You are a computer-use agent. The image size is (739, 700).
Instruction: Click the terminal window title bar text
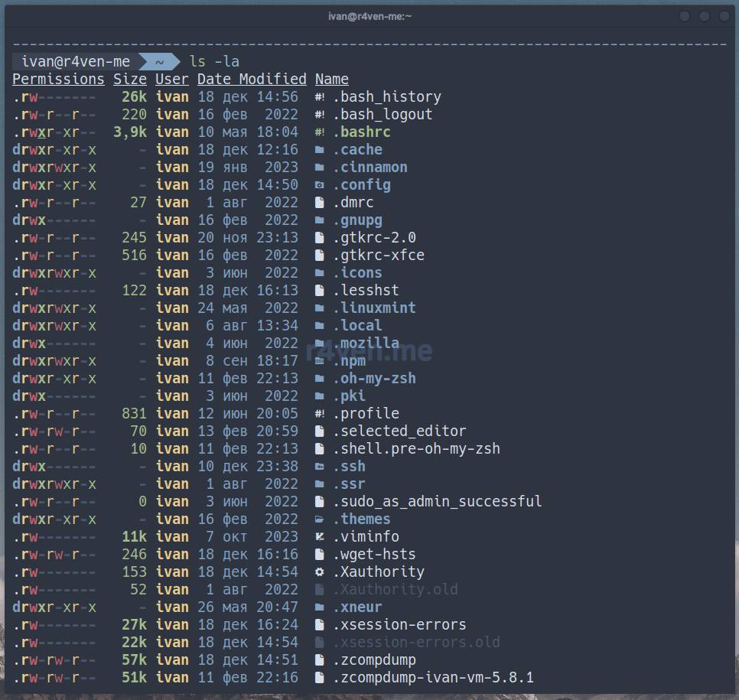tap(370, 16)
